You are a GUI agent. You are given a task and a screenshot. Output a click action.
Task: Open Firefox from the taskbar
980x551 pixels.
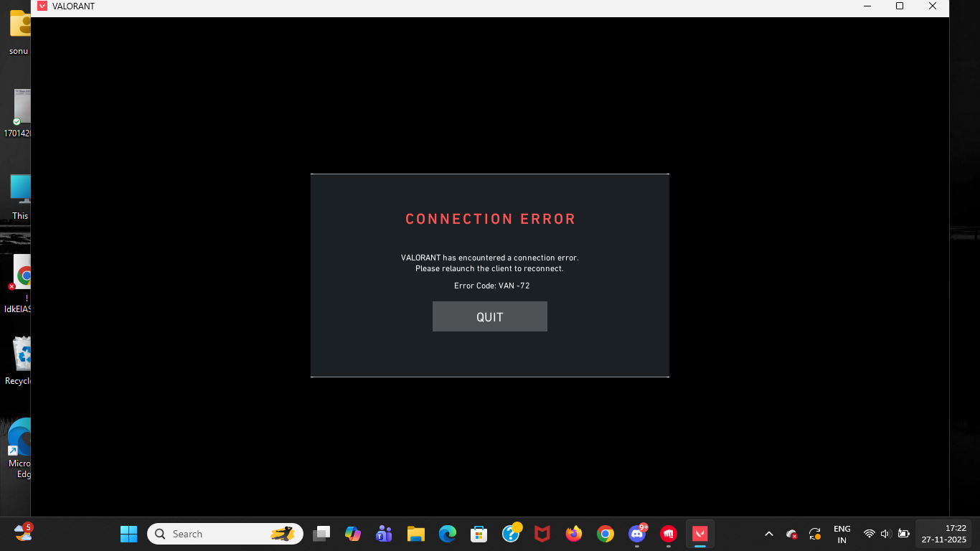click(574, 534)
